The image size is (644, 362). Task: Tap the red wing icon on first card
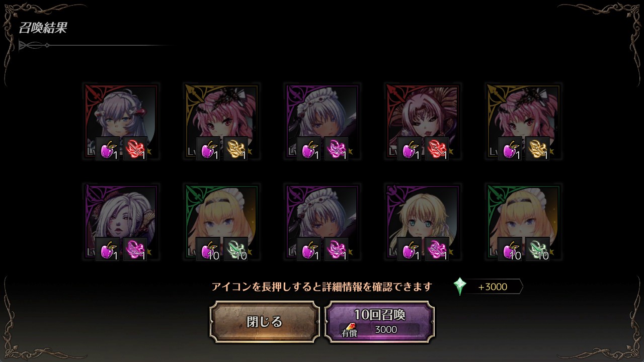pos(135,149)
